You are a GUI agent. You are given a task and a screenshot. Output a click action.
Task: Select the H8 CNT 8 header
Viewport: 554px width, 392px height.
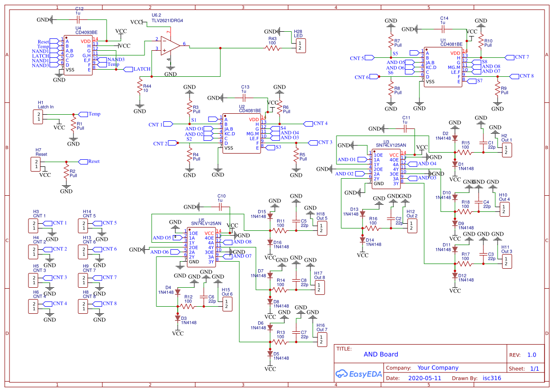tap(83, 307)
